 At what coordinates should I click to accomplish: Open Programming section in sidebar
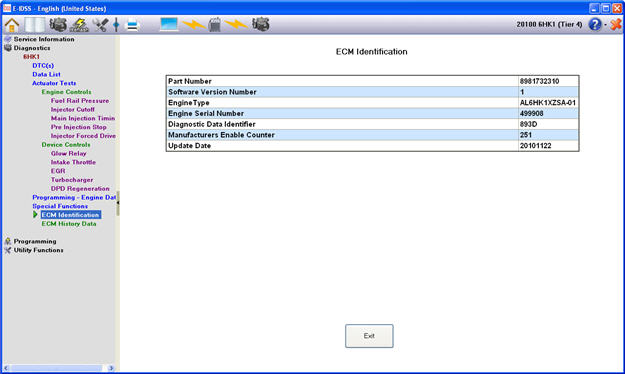35,241
